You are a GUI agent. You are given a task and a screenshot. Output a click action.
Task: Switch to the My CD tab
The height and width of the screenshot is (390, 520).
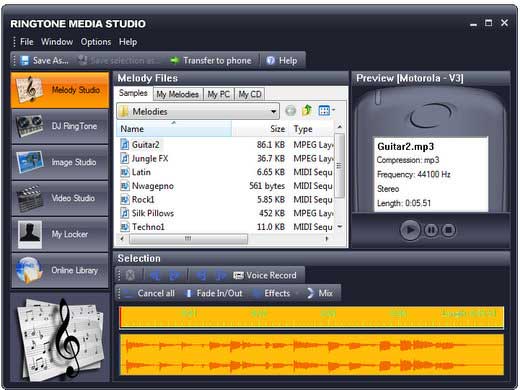(250, 94)
